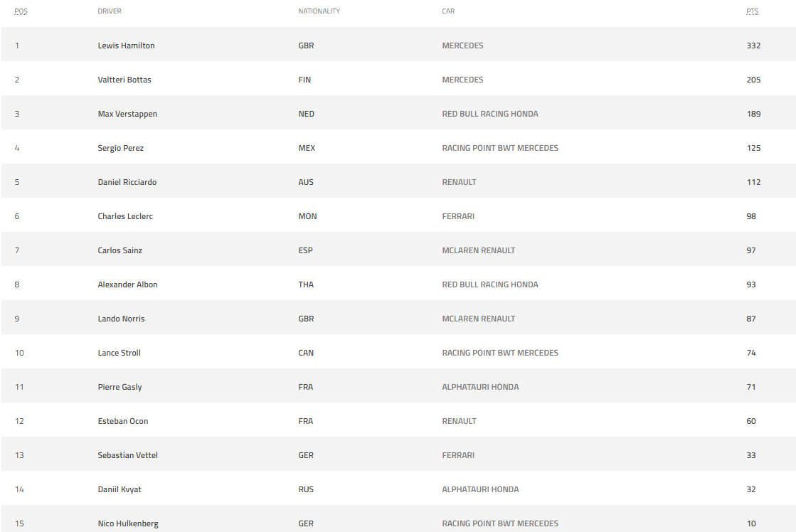This screenshot has width=796, height=532.
Task: Open Pierre Gasly driver link
Action: click(120, 388)
